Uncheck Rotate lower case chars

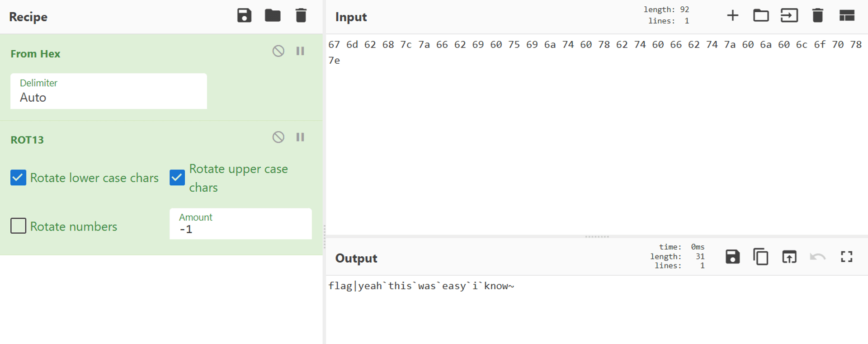[18, 178]
